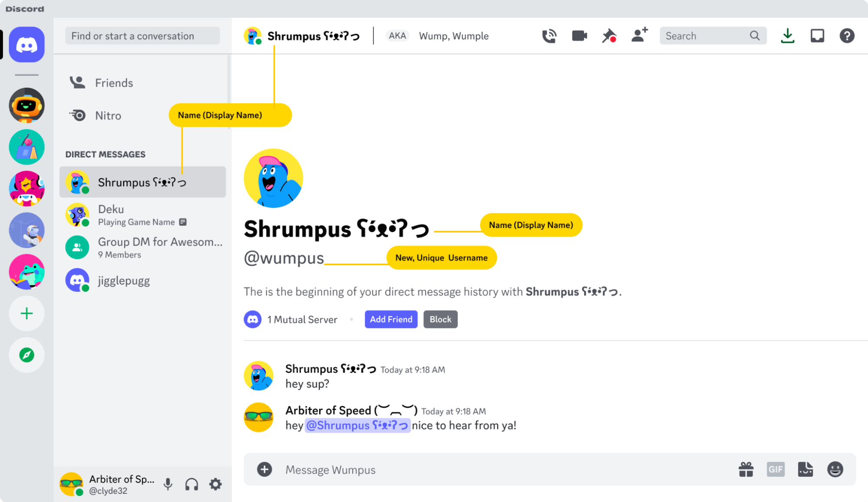Open inbox or notifications icon
Viewport: 868px width, 502px height.
coord(817,36)
